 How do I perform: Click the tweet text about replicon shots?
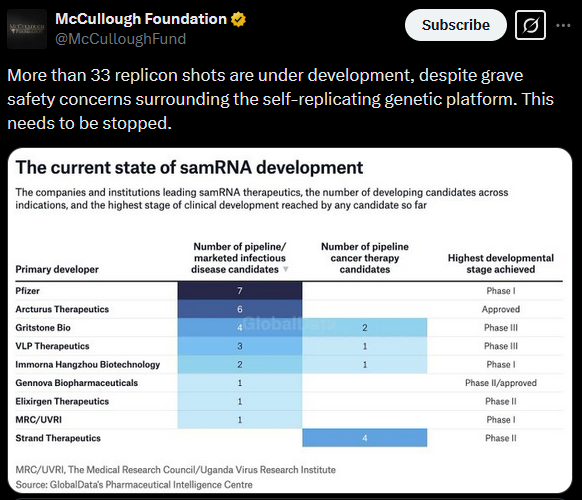pos(280,99)
